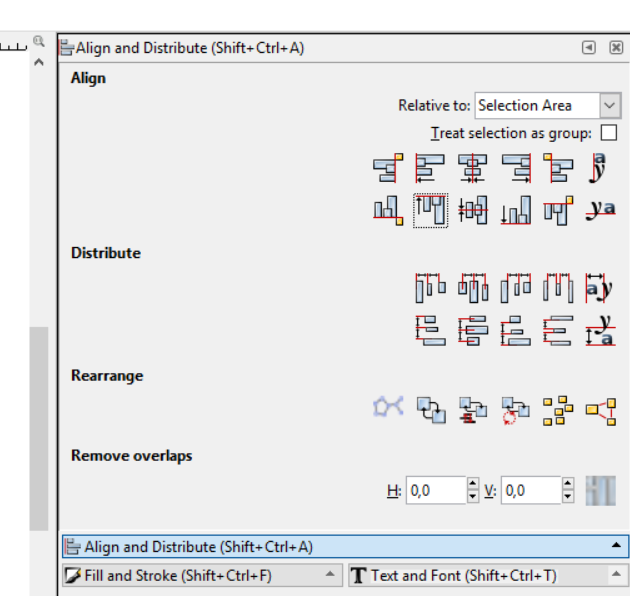Align top edges of objects

click(430, 211)
